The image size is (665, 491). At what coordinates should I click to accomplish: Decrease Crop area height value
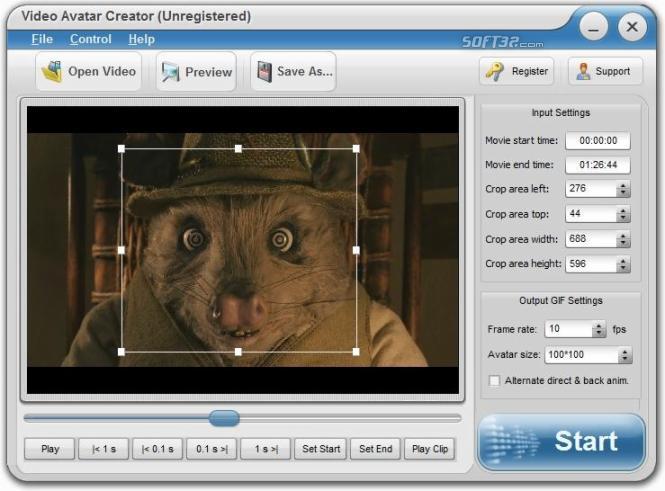click(x=623, y=268)
